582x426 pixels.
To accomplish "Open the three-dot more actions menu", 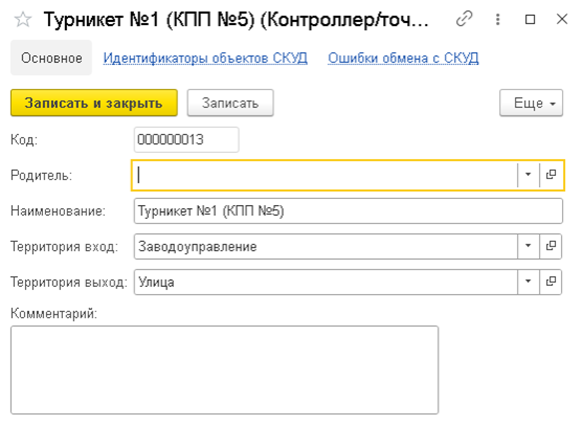I will click(498, 19).
